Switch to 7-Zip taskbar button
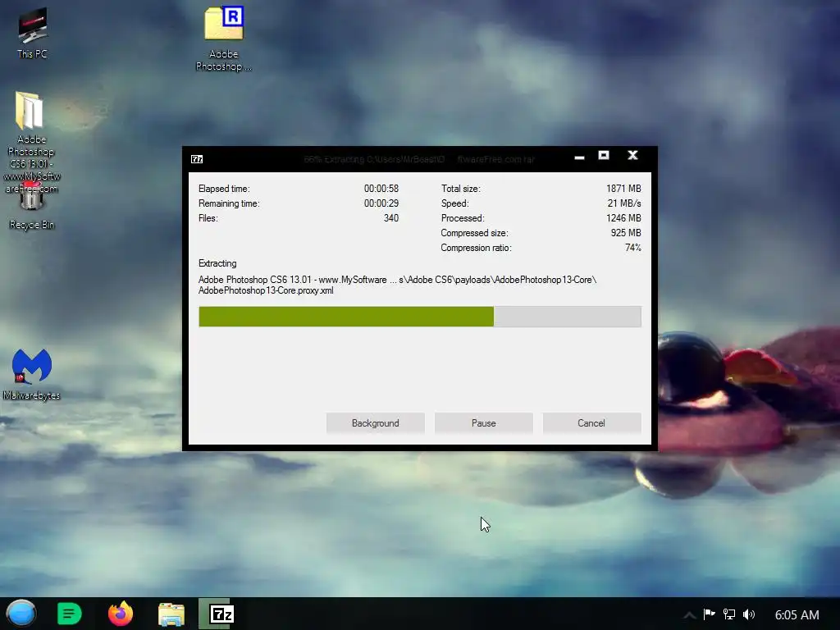Viewport: 840px width, 630px height. click(x=221, y=614)
